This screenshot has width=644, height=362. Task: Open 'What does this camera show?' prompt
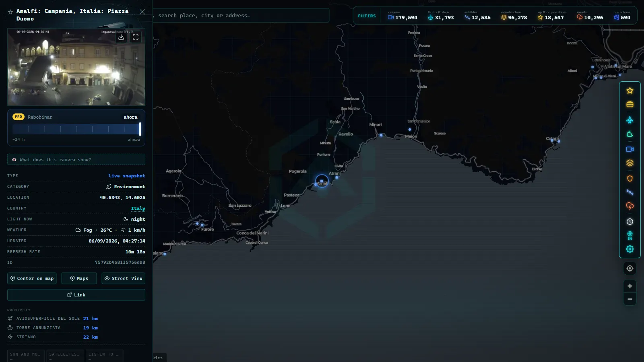coord(76,160)
